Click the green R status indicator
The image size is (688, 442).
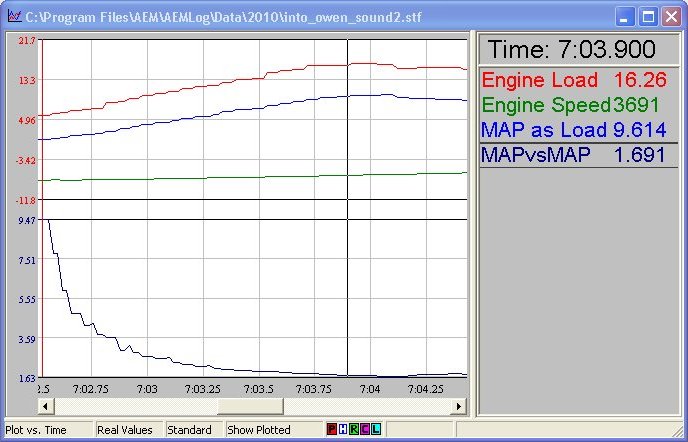pyautogui.click(x=354, y=429)
